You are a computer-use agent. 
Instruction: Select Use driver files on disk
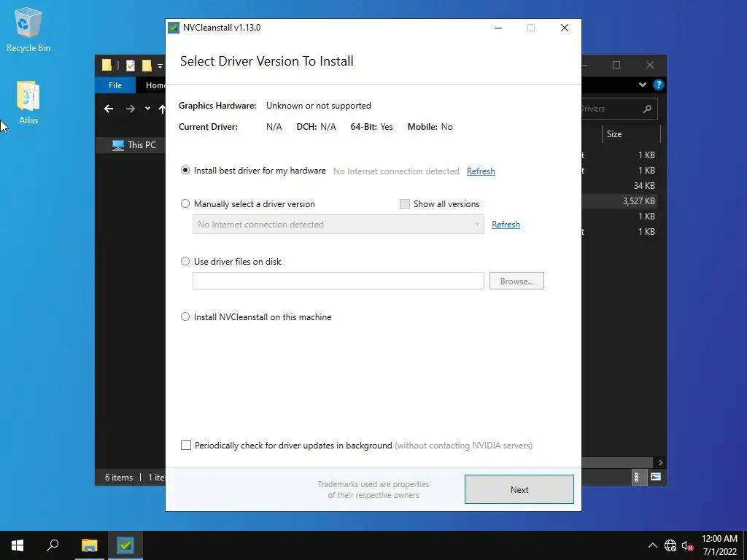(x=231, y=262)
